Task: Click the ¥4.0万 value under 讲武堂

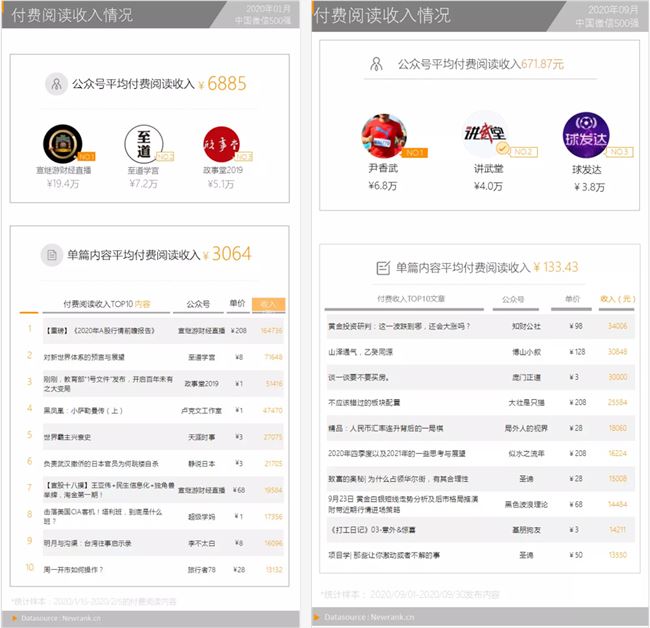Action: [x=488, y=186]
